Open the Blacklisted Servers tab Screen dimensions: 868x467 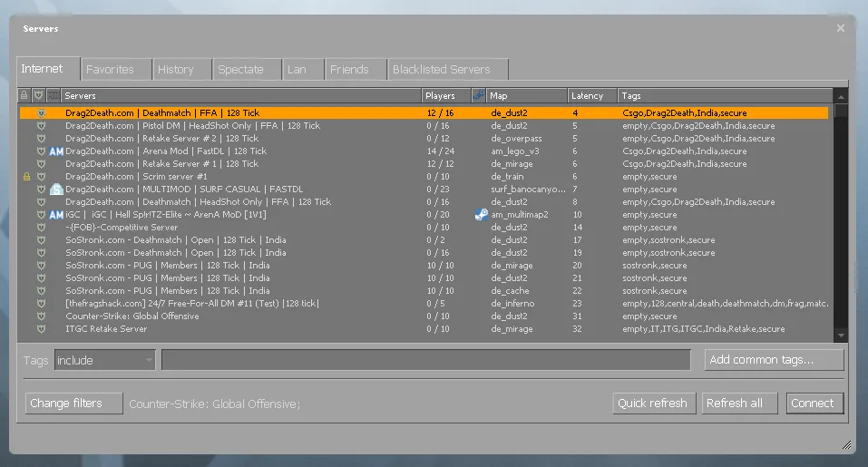pos(448,69)
